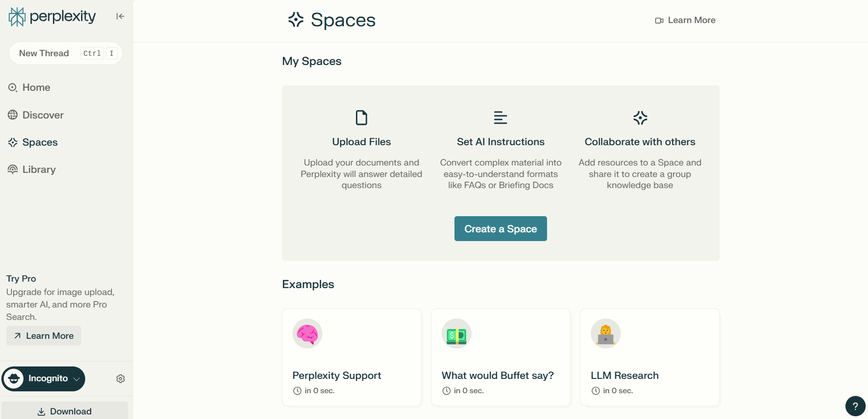Click the pink brain Perplexity Support icon
The width and height of the screenshot is (868, 419).
307,334
